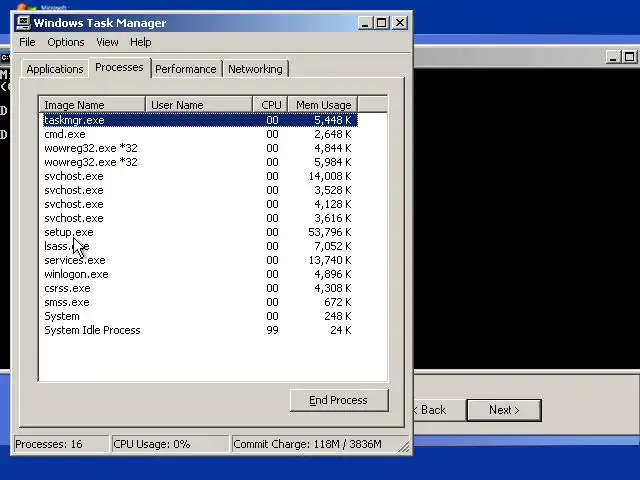Sort by User Name column header

click(x=199, y=105)
